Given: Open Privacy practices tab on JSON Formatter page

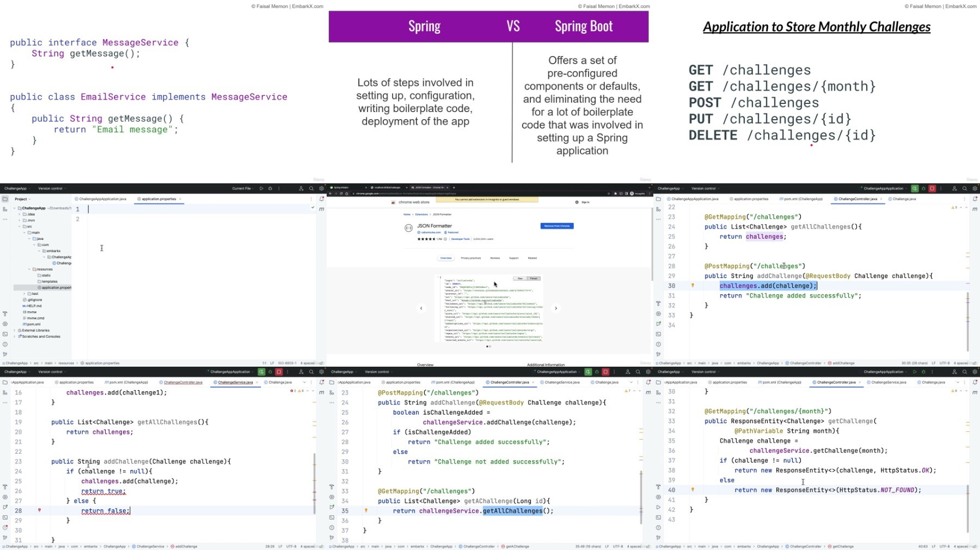Looking at the screenshot, I should click(471, 258).
